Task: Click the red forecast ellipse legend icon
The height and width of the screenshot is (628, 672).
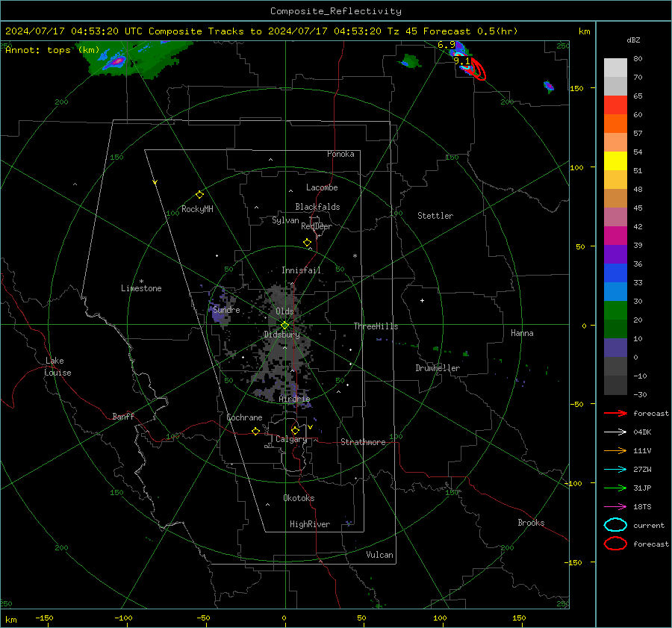Action: pos(615,544)
